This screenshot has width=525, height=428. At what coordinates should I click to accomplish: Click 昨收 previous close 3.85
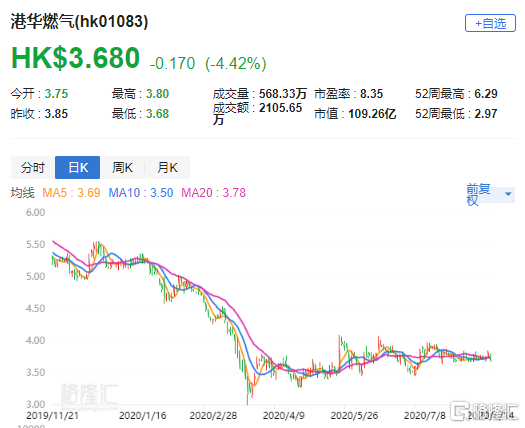(x=39, y=114)
